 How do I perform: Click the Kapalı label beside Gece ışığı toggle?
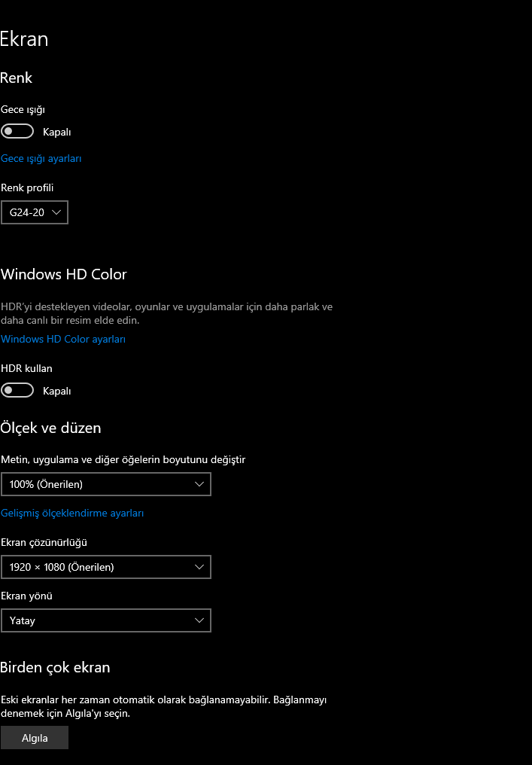point(57,133)
